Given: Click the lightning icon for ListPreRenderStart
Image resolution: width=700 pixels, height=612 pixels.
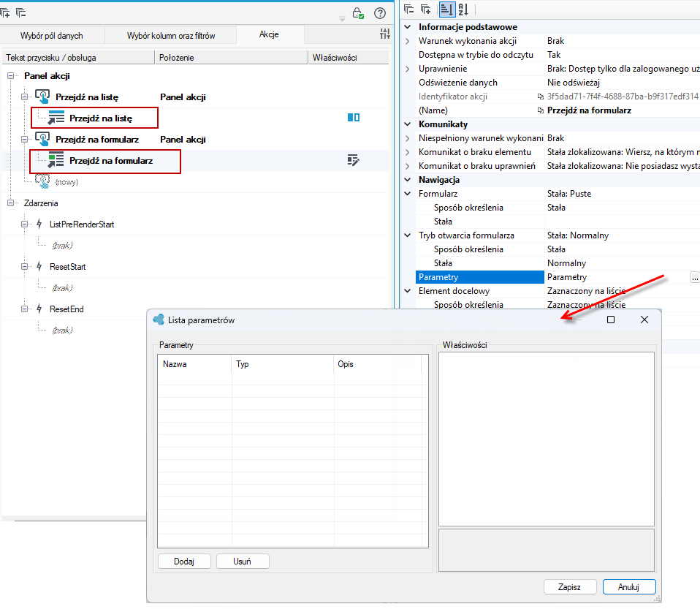Looking at the screenshot, I should pyautogui.click(x=39, y=224).
